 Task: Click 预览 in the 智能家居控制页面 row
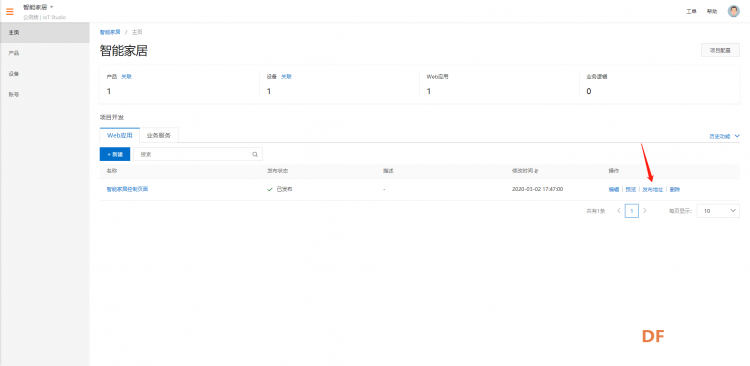631,189
